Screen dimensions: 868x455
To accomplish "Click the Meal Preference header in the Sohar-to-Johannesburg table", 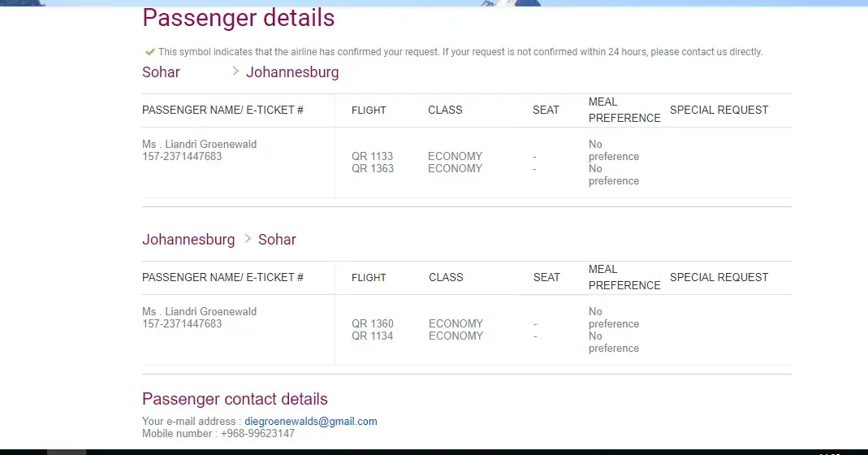I will pyautogui.click(x=624, y=110).
